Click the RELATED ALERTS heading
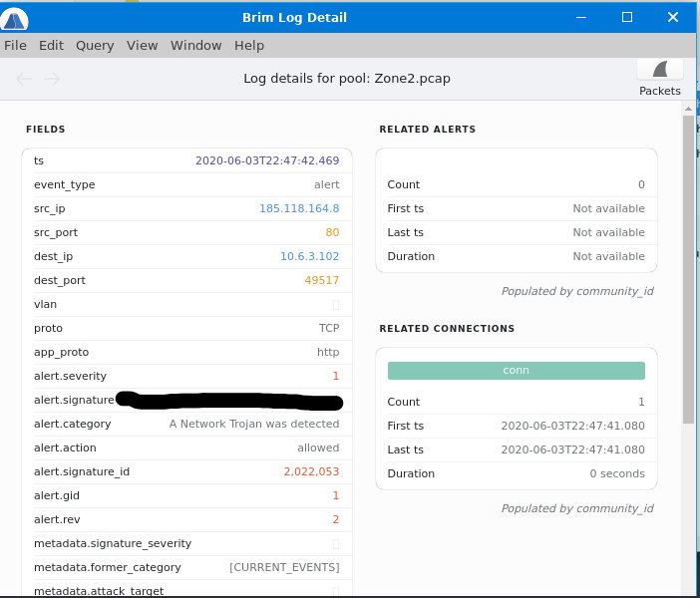 [x=427, y=130]
